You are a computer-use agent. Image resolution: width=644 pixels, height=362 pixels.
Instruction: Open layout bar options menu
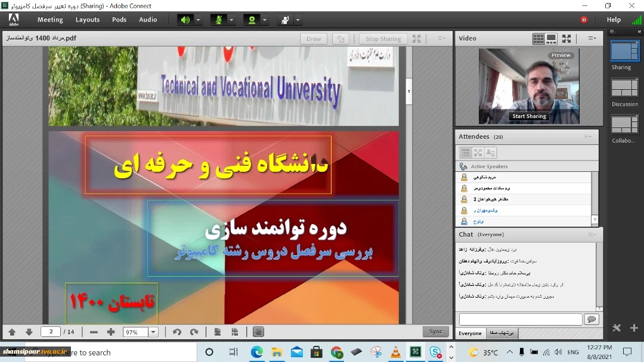tap(612, 32)
